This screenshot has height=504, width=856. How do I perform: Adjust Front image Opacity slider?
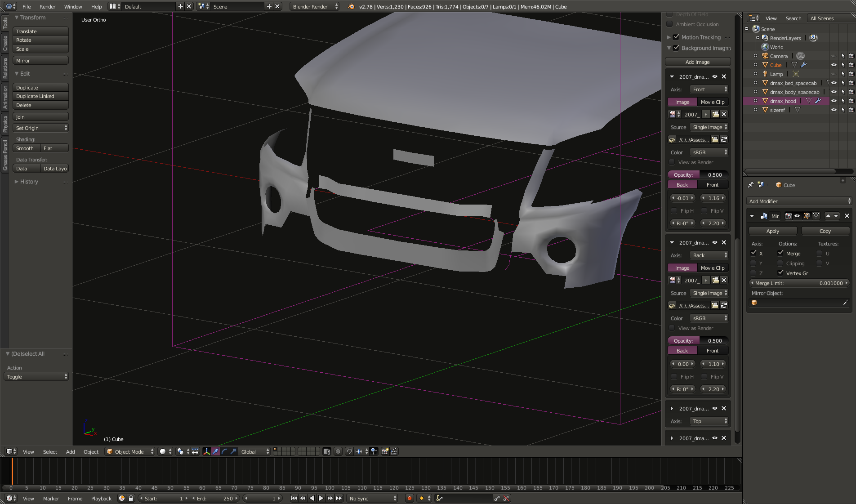tap(697, 175)
